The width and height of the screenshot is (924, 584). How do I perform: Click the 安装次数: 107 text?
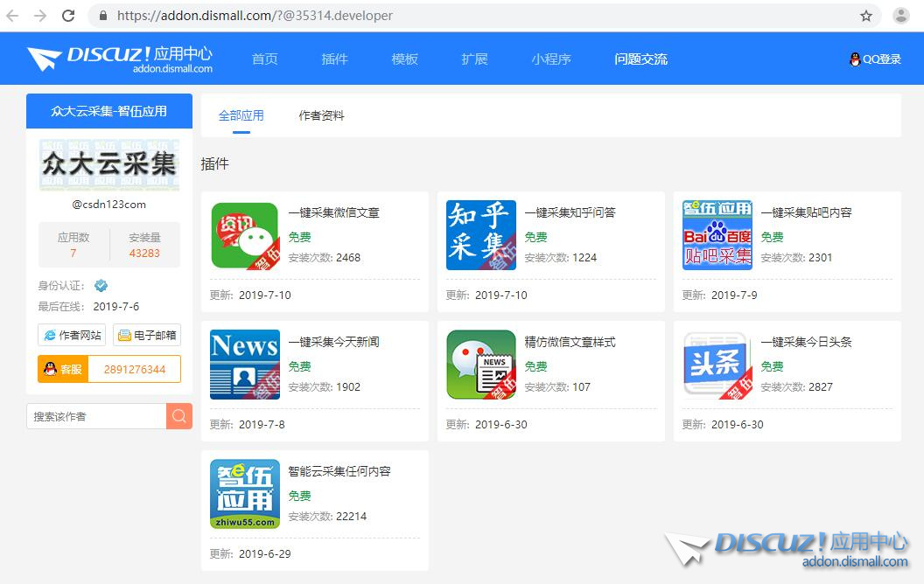click(557, 386)
